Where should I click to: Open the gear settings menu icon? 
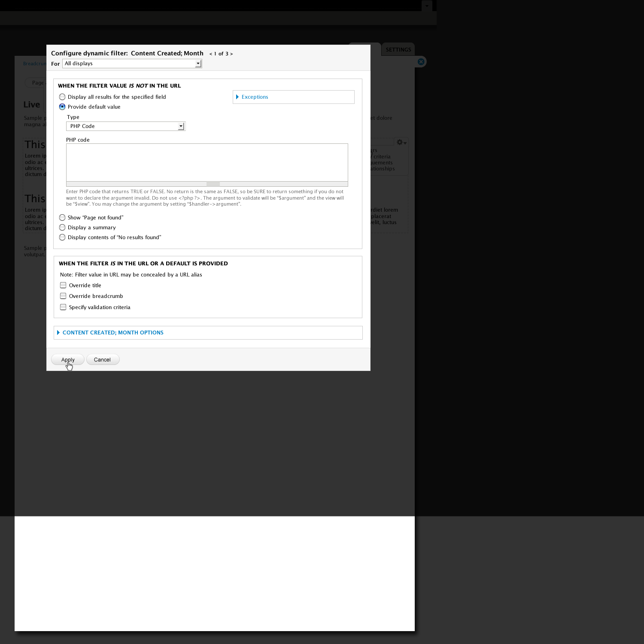(401, 143)
